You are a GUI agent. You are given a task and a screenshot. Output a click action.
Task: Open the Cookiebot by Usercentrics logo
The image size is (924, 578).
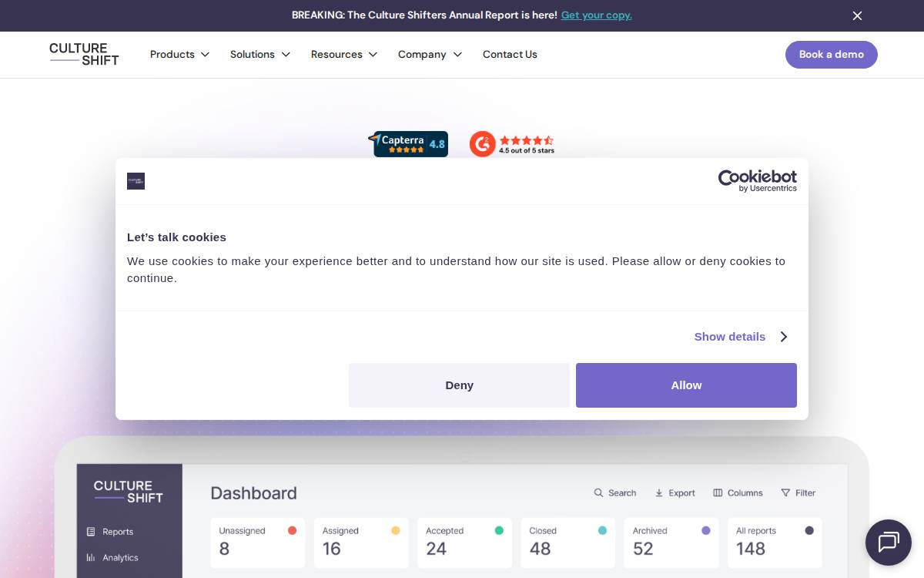758,181
